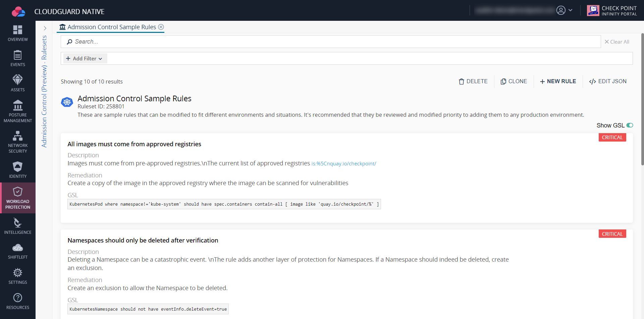Go to Events in sidebar
644x319 pixels.
pos(18,58)
